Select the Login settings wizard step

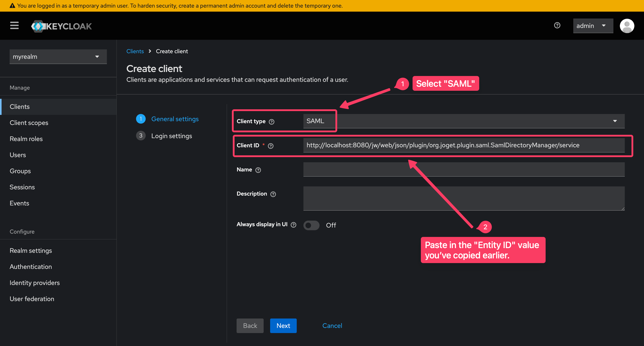164,136
